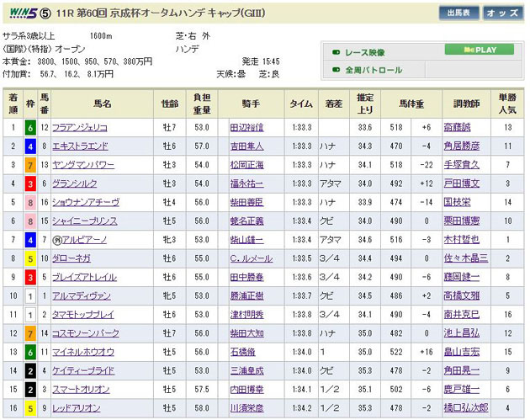Image resolution: width=530 pixels, height=420 pixels.
Task: Open the 出馬表 entry list tab
Action: coord(458,13)
